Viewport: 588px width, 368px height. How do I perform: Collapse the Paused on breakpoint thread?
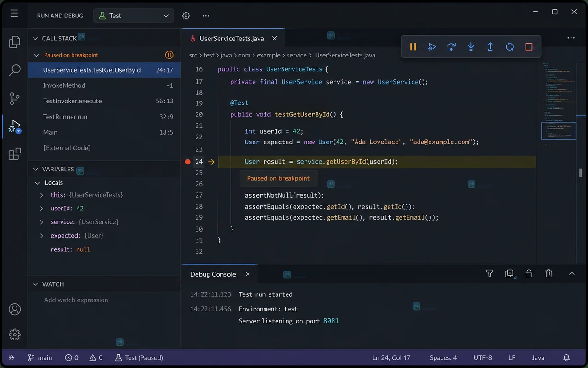coord(36,55)
